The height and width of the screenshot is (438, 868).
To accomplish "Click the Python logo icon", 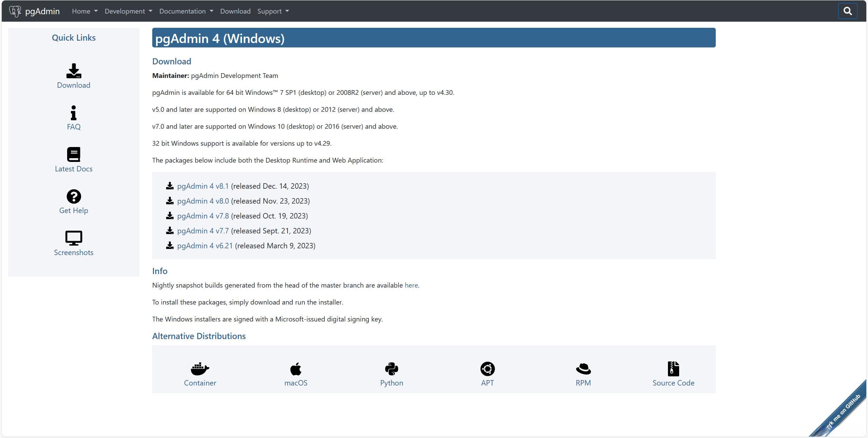I will point(392,369).
